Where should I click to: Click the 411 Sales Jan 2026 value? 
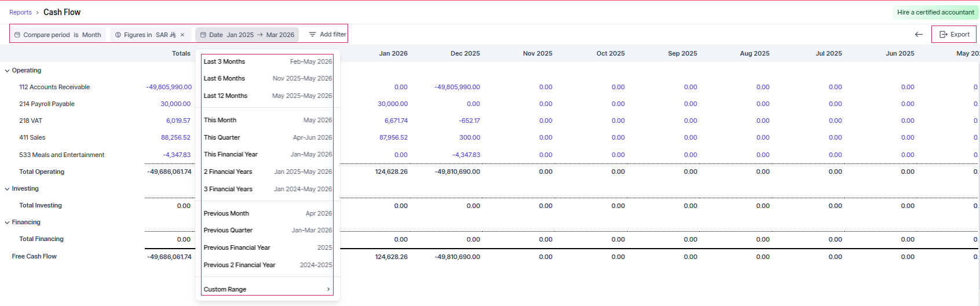393,138
